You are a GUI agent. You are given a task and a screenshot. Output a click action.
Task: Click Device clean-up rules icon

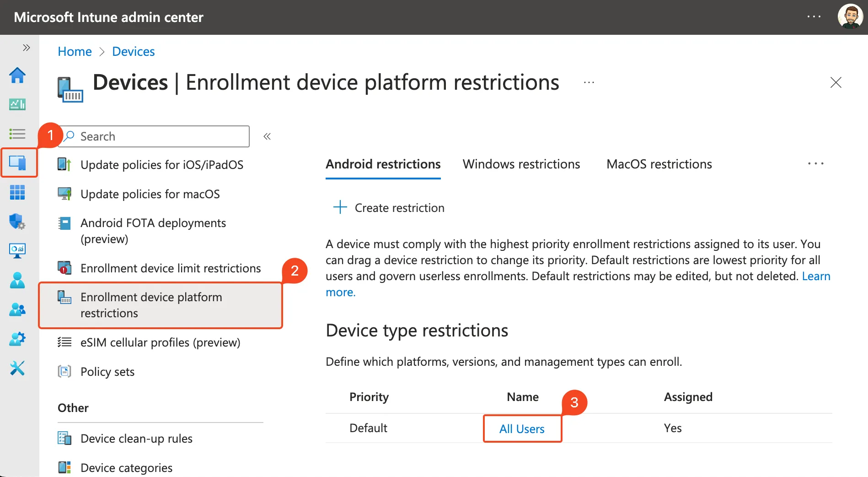click(x=64, y=438)
